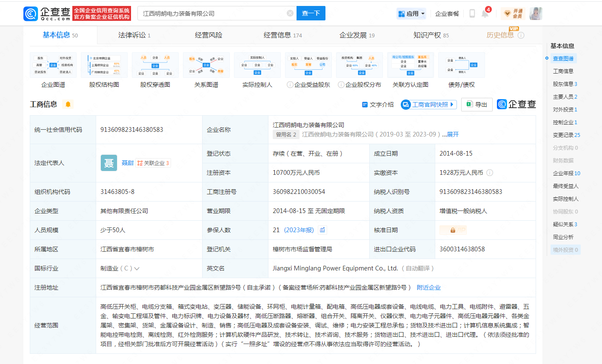The image size is (602, 364).
Task: Expand the former names with 展开
Action: point(453,134)
